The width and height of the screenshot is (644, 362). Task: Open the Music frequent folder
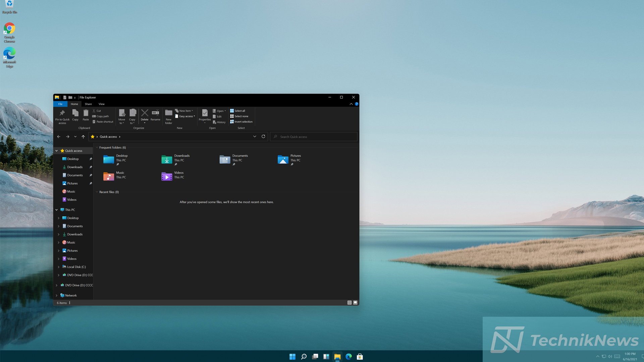(114, 175)
